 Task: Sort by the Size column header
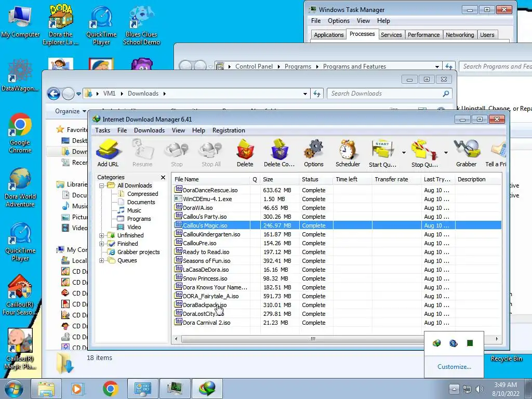[x=280, y=179]
